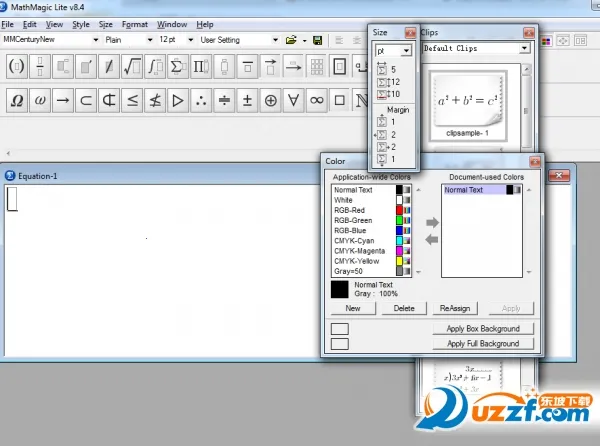Screen dimensions: 600x446
Task: Open the box border template palette
Action: click(339, 67)
